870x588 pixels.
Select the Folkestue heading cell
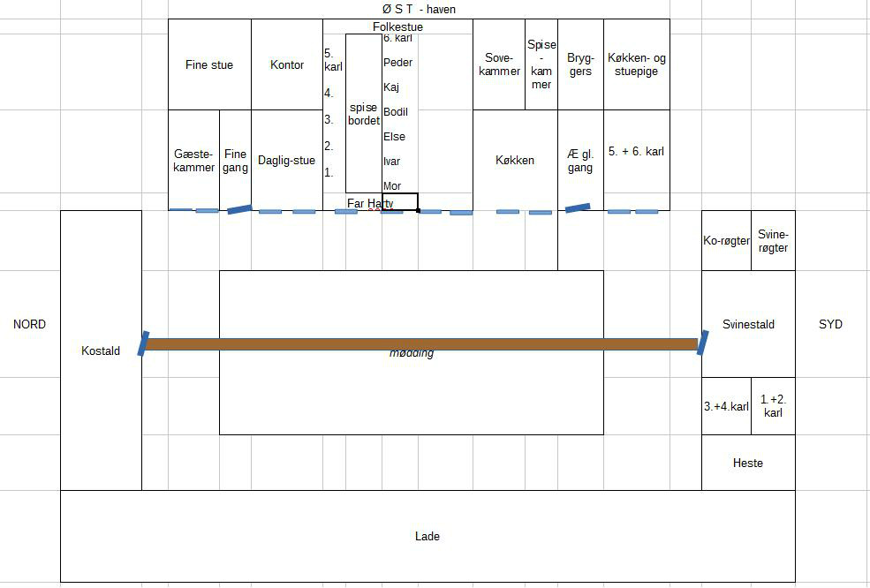397,26
